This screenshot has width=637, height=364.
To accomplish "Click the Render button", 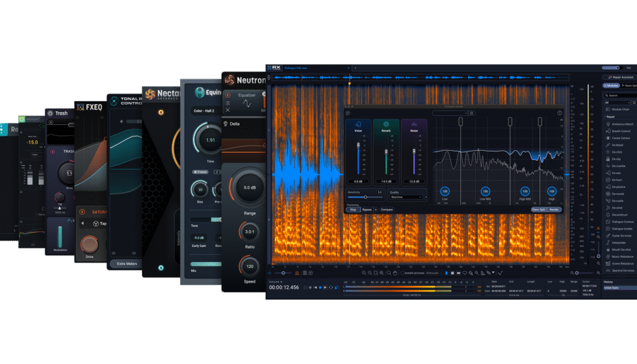I will [x=554, y=209].
